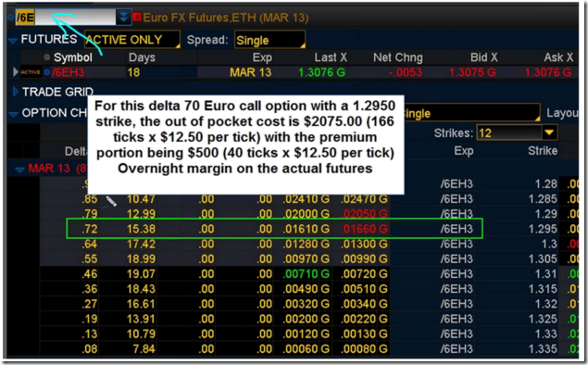Collapse the MAR 13 expiration group
588x365 pixels.
[19, 170]
